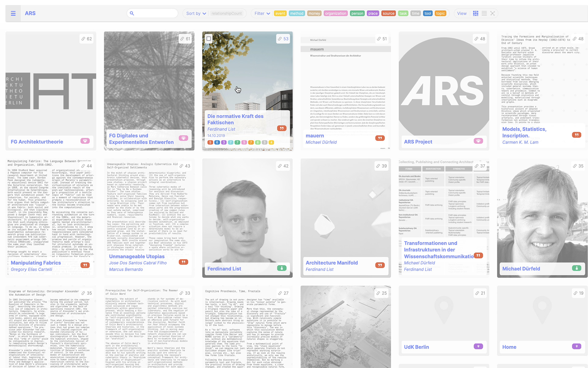Toggle the place filter tag
This screenshot has height=368, width=588.
(373, 13)
